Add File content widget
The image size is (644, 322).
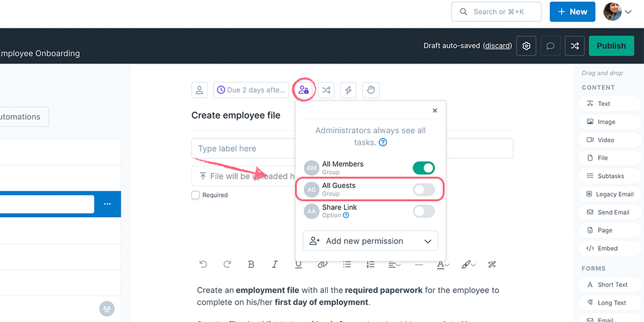pyautogui.click(x=611, y=158)
